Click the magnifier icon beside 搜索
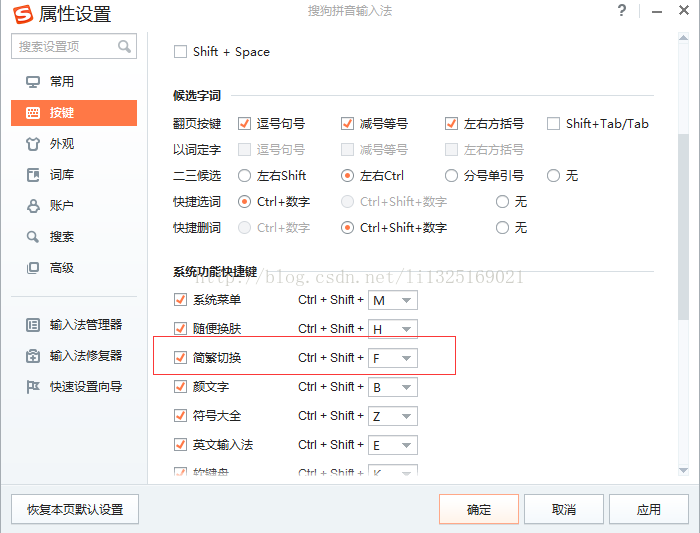 click(x=33, y=237)
